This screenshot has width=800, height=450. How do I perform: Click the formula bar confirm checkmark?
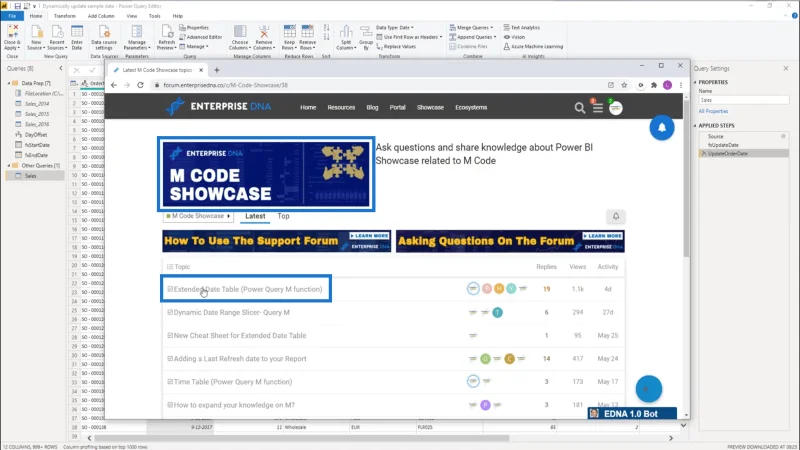tap(92, 70)
